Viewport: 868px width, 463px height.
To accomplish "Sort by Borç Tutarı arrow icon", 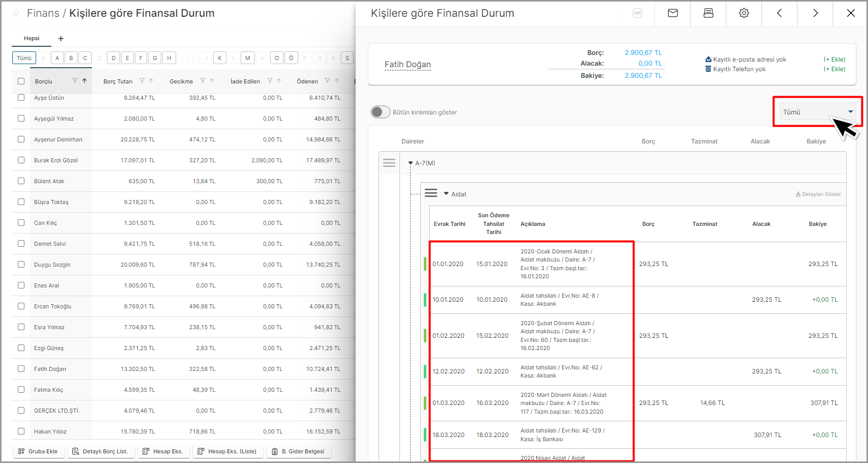I will coord(151,81).
